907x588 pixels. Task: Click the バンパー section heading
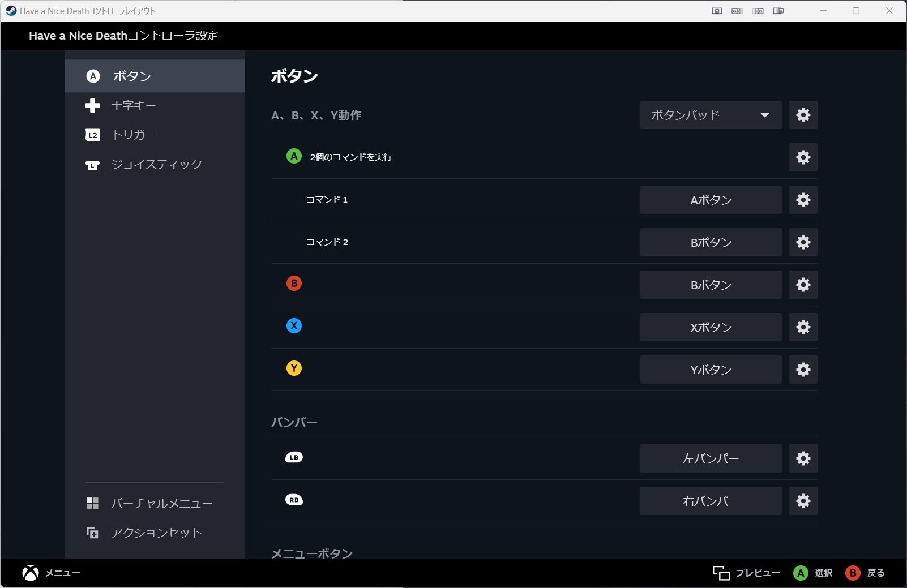pos(294,422)
